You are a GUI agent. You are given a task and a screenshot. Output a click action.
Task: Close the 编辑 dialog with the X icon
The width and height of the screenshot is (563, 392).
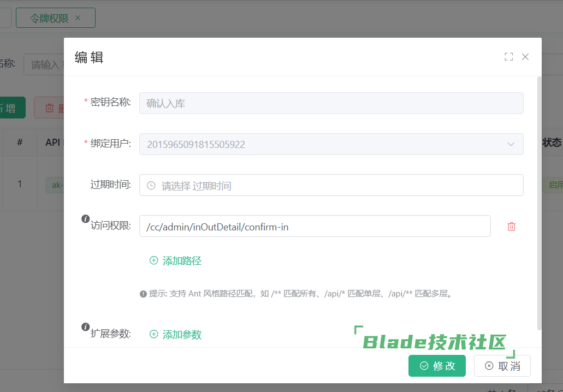coord(525,57)
